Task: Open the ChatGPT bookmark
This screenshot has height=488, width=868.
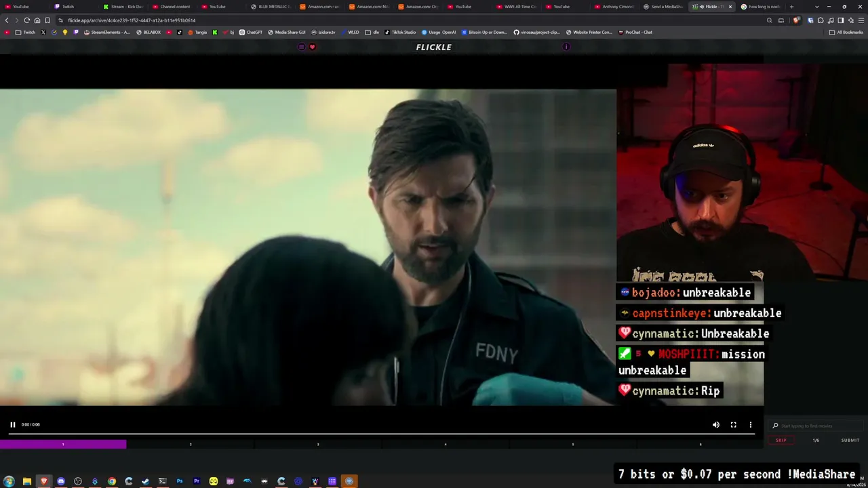Action: (251, 32)
